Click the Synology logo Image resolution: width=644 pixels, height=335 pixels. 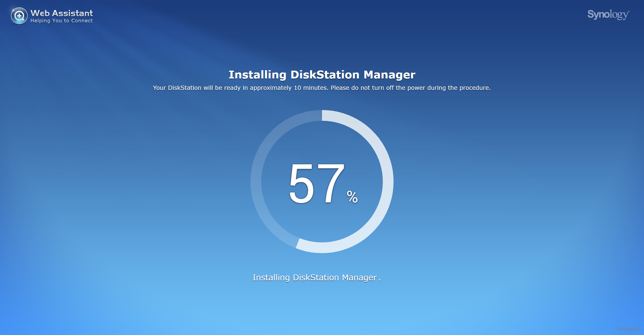pyautogui.click(x=608, y=14)
